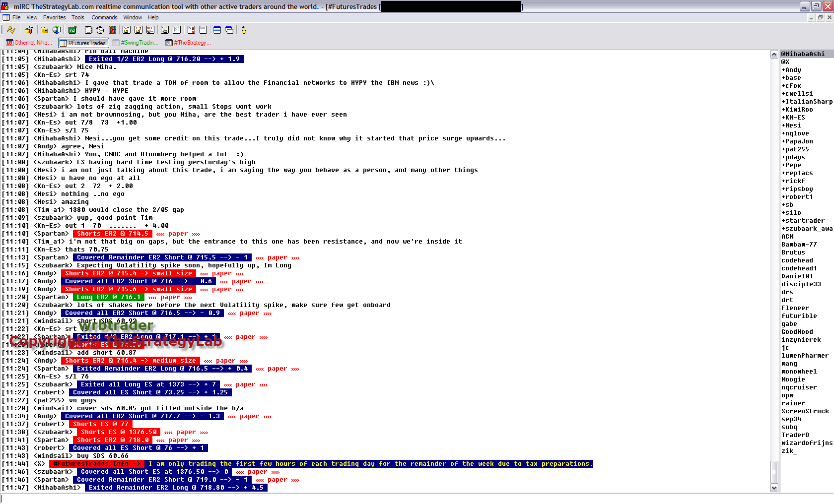Click the chat scrollbar down arrow
The width and height of the screenshot is (834, 504).
(774, 488)
